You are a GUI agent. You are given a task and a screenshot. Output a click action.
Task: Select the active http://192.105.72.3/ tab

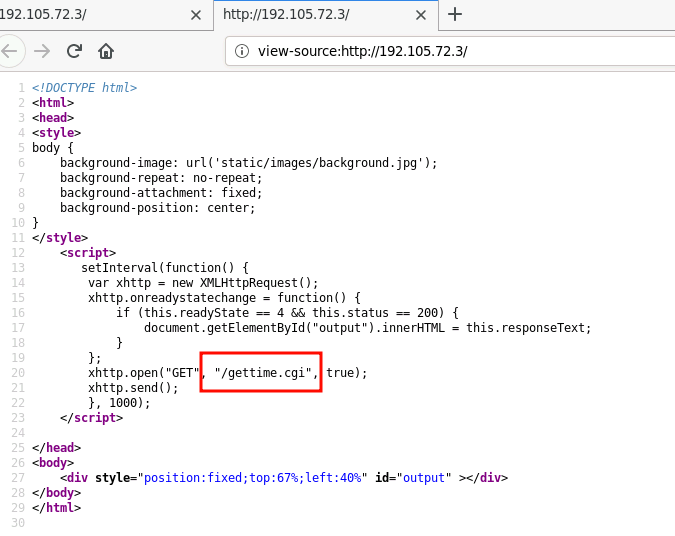(326, 15)
